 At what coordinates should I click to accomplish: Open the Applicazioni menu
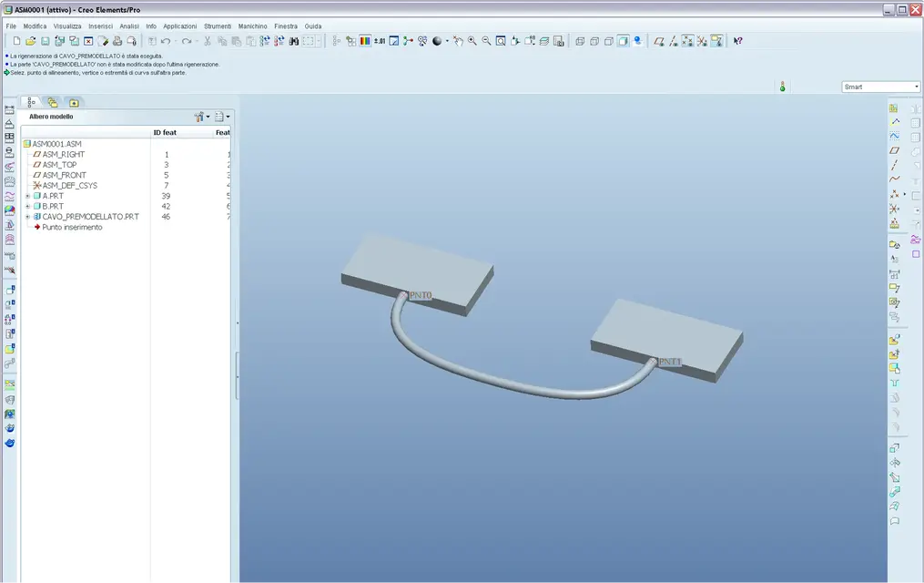click(x=179, y=26)
